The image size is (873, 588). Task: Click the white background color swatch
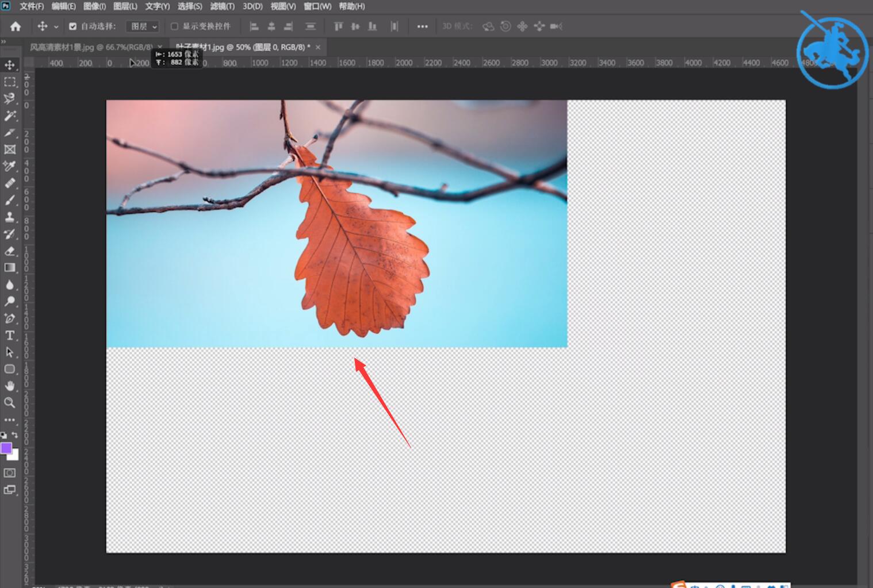(14, 456)
